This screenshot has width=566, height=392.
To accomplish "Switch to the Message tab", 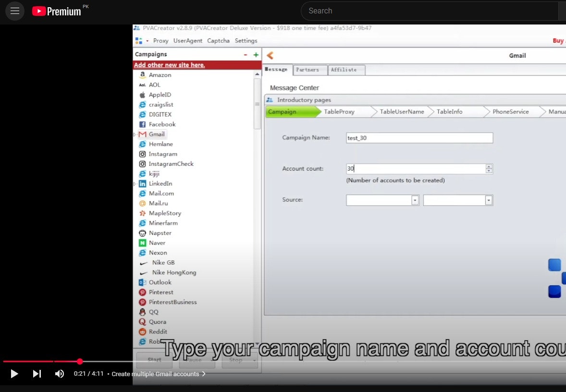I will [x=276, y=69].
